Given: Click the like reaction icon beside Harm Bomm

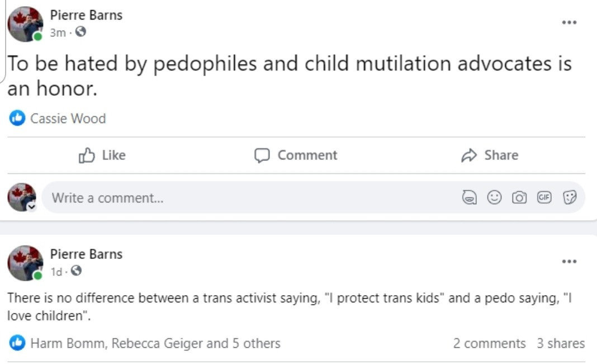Looking at the screenshot, I should tap(17, 343).
